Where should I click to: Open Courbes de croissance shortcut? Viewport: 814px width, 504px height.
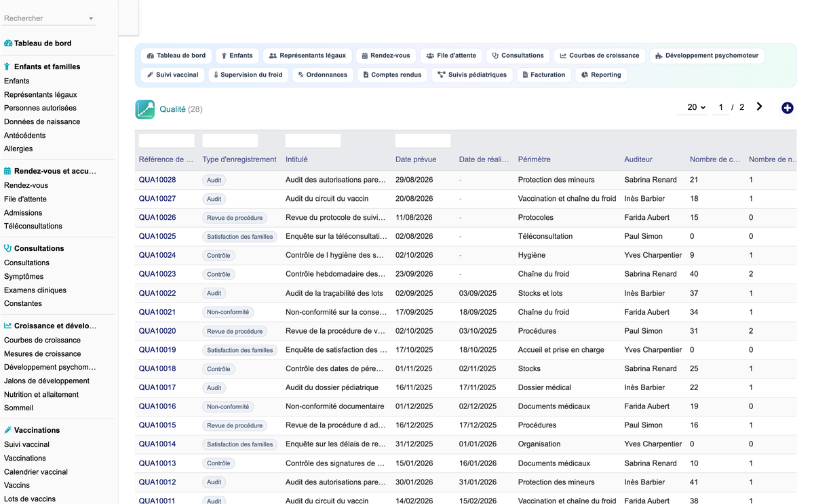(599, 56)
